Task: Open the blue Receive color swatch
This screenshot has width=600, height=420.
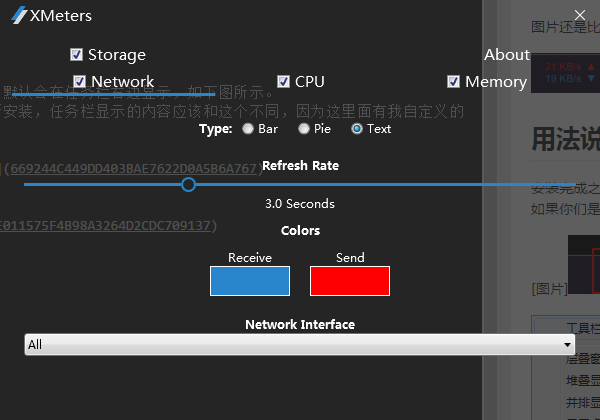Action: point(250,281)
